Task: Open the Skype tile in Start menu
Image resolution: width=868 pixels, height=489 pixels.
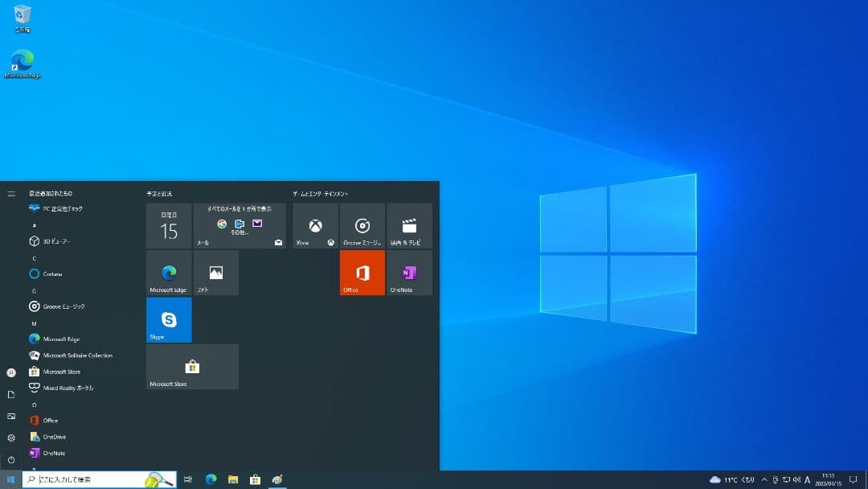Action: (169, 319)
